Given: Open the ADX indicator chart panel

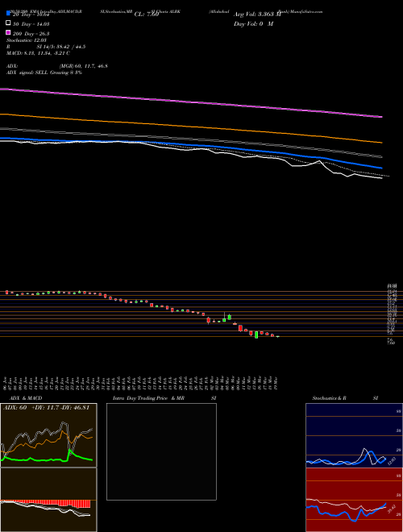Looking at the screenshot, I should (48, 435).
